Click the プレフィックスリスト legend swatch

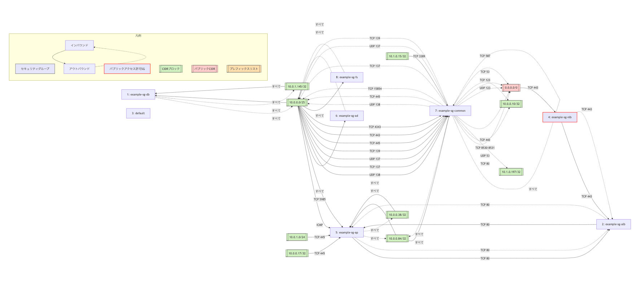[244, 69]
